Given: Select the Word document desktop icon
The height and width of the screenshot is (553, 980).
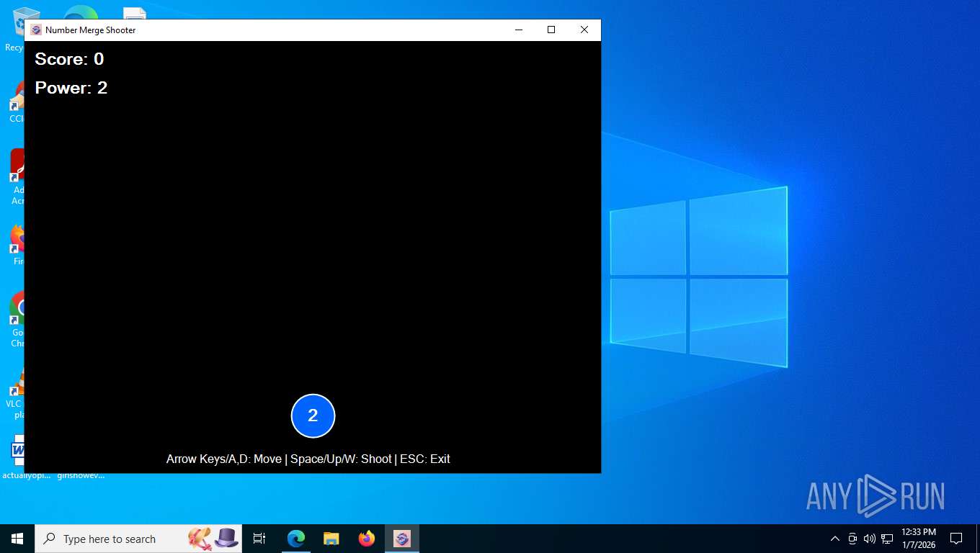Looking at the screenshot, I should pos(14,457).
